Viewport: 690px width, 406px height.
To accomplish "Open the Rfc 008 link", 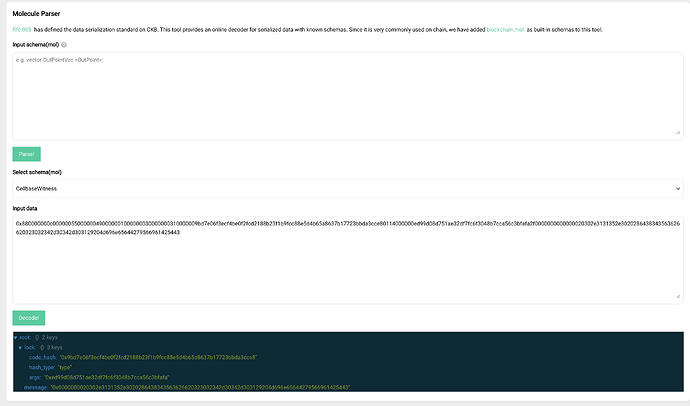I will point(22,29).
